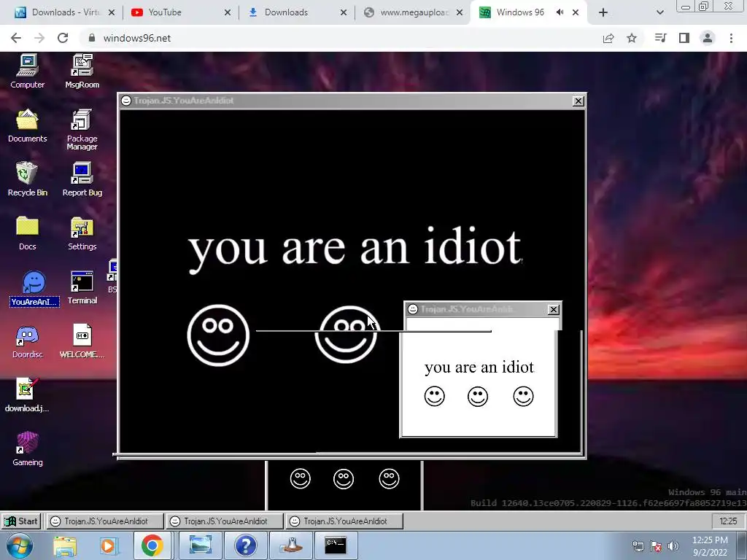Click the Report Bug desktop icon

click(x=82, y=179)
